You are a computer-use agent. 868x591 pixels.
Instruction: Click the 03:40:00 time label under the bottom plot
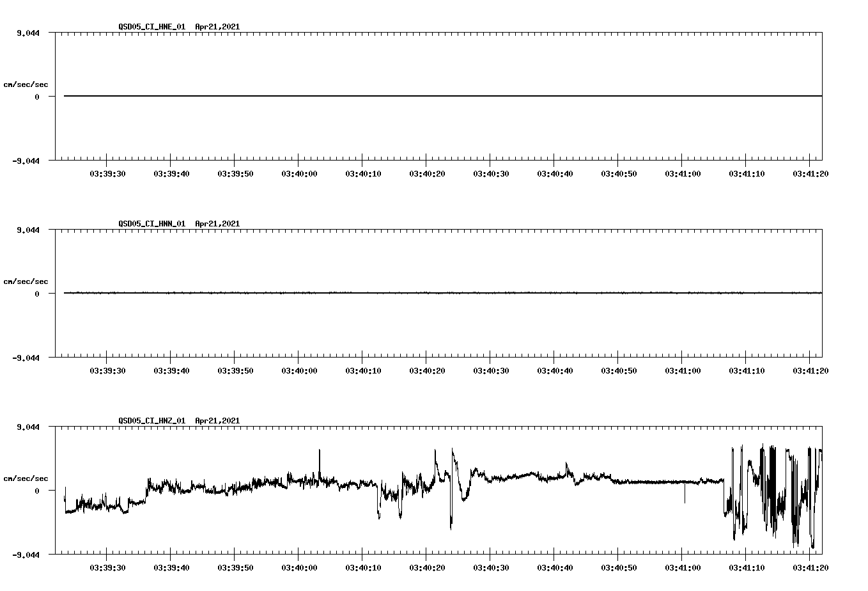tap(298, 567)
